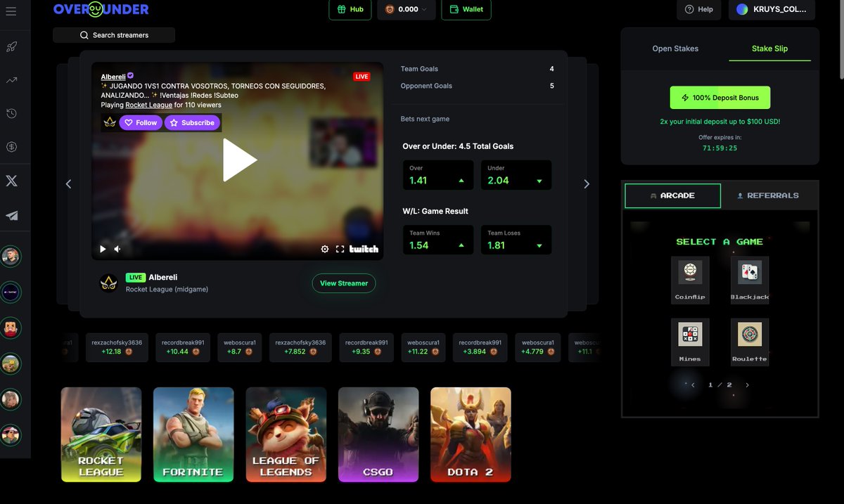Select the third streamer avatar in the sidebar
844x504 pixels.
tap(11, 328)
